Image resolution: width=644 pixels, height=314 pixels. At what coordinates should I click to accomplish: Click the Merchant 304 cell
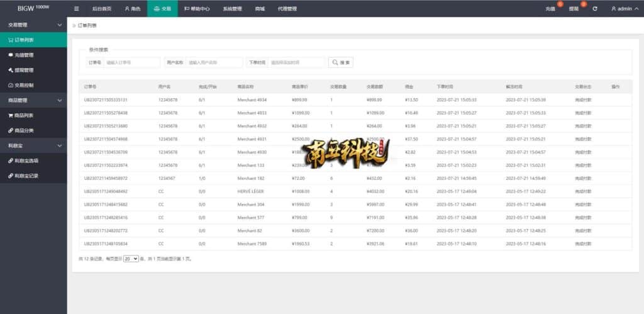250,205
